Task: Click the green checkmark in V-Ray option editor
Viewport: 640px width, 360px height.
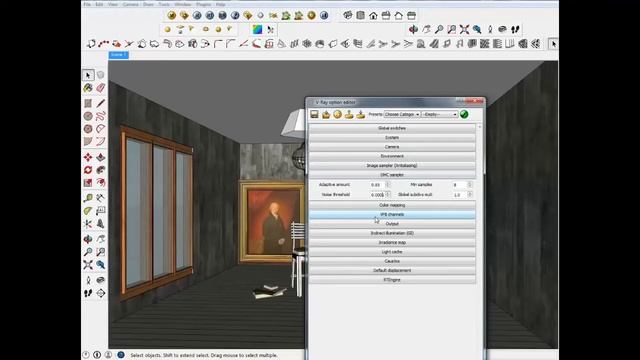Action: coord(464,114)
